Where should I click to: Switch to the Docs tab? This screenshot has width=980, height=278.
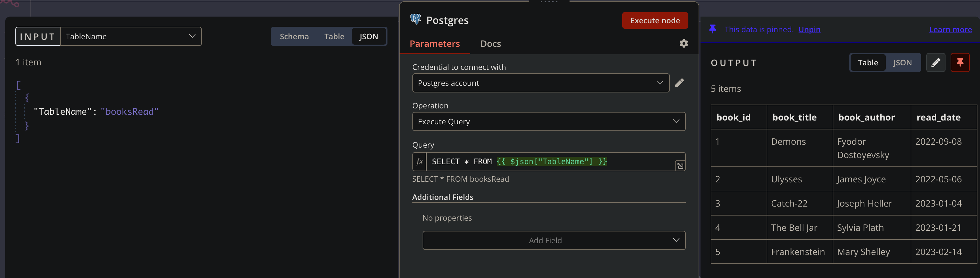tap(490, 44)
